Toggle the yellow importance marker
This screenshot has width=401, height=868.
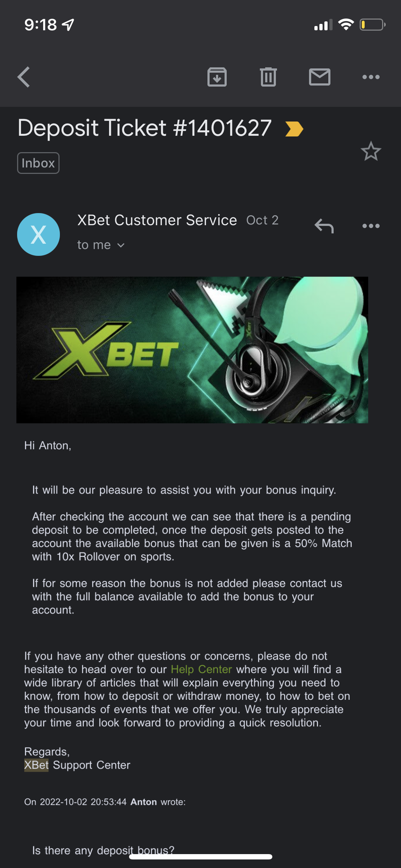[294, 129]
